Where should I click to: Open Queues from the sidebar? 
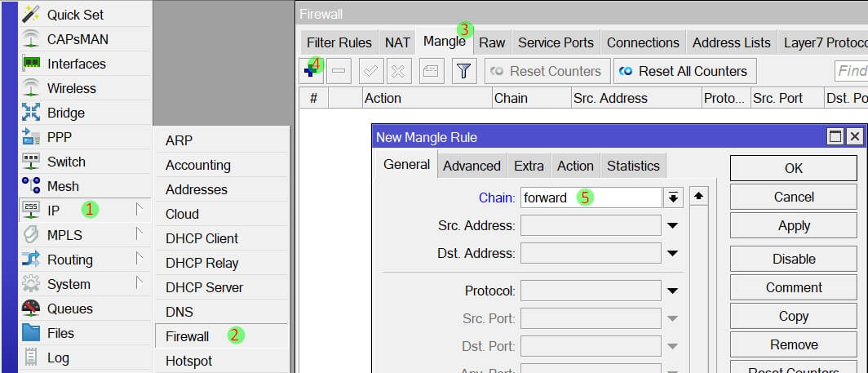(69, 309)
